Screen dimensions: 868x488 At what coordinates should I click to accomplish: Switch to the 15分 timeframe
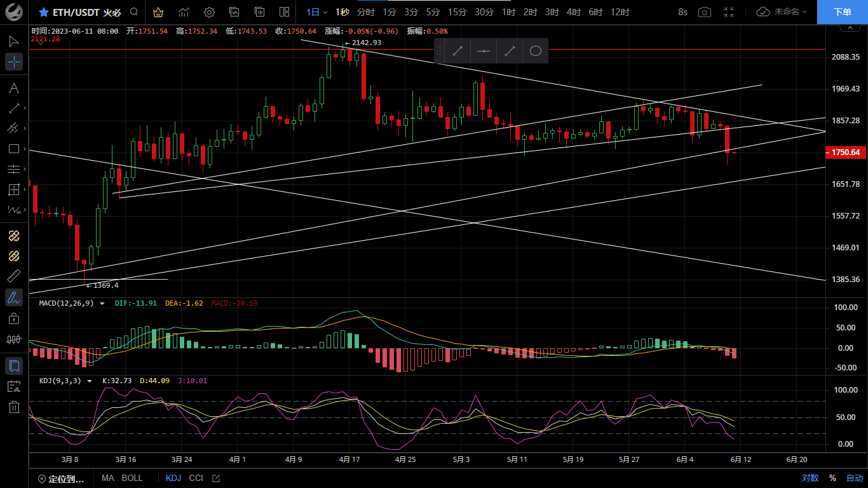tap(457, 12)
